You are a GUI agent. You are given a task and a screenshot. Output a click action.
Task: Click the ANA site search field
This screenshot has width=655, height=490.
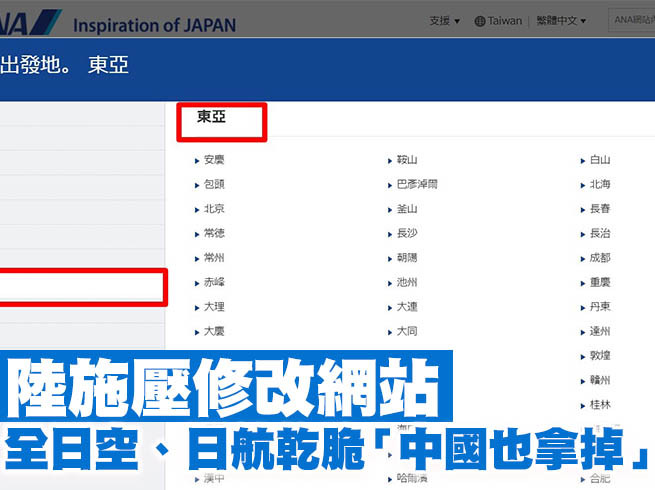click(631, 21)
